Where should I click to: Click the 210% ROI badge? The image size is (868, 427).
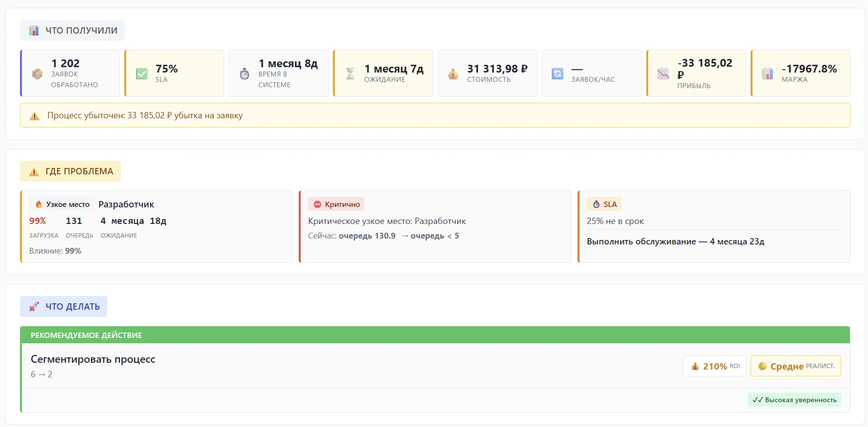(714, 366)
